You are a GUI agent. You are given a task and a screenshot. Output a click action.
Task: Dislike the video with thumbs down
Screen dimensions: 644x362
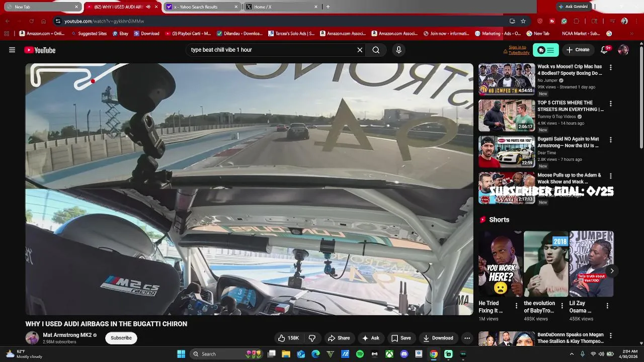click(x=312, y=338)
